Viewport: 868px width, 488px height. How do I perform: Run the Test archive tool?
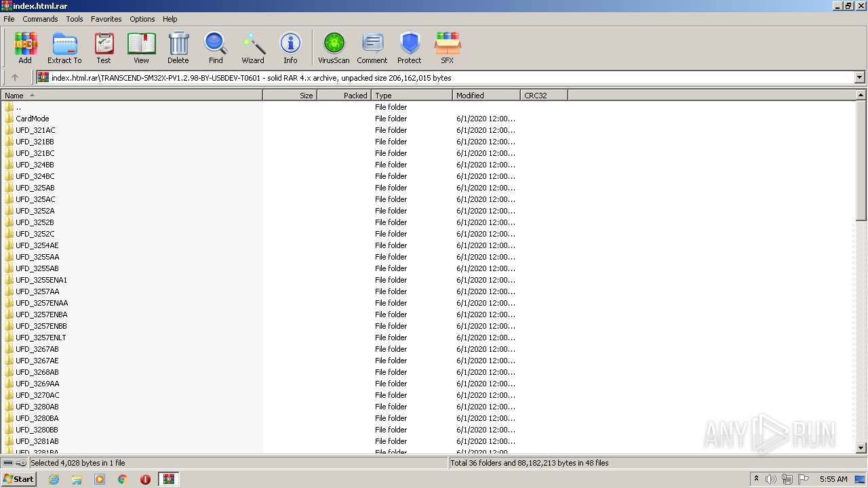click(x=104, y=48)
